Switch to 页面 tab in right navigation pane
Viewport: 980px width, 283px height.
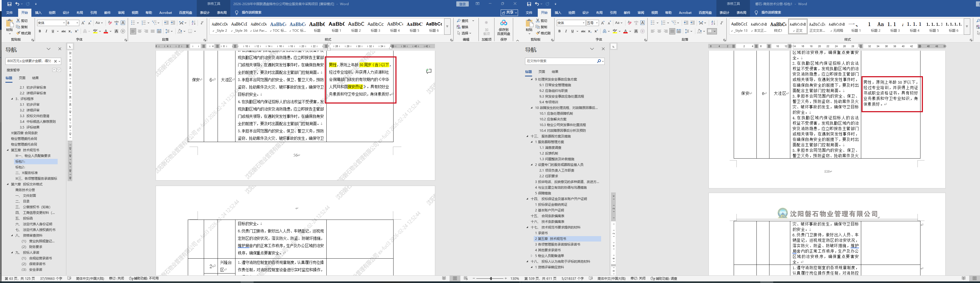coord(542,72)
